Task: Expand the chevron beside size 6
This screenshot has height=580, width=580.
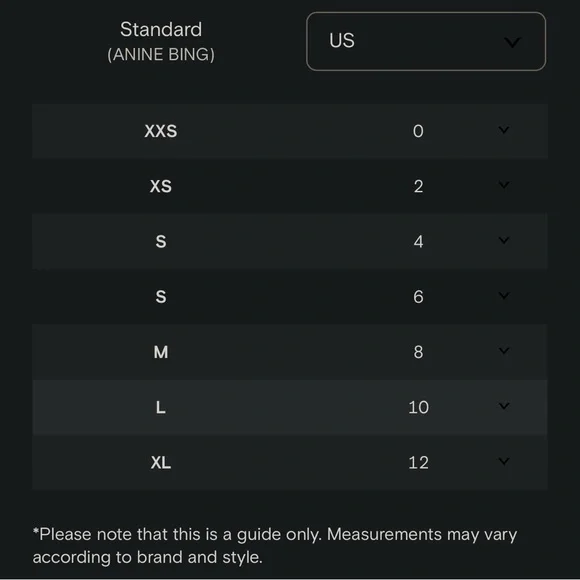Action: [503, 295]
